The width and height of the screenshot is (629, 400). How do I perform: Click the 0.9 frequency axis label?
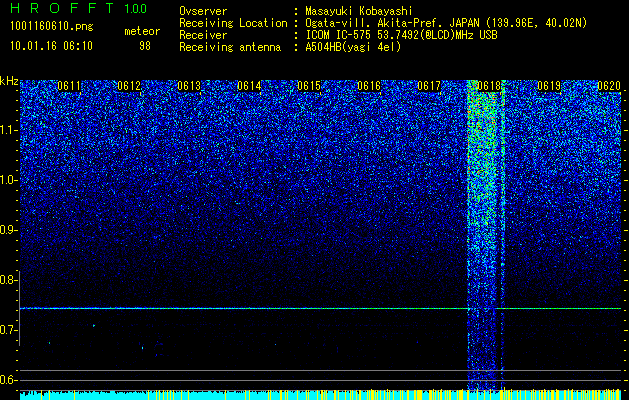click(7, 230)
